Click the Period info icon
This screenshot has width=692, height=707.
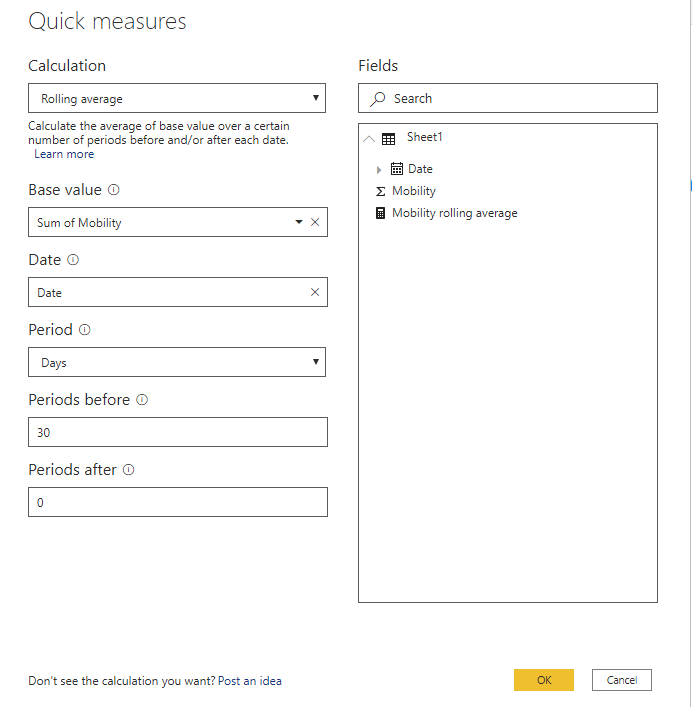coord(85,330)
